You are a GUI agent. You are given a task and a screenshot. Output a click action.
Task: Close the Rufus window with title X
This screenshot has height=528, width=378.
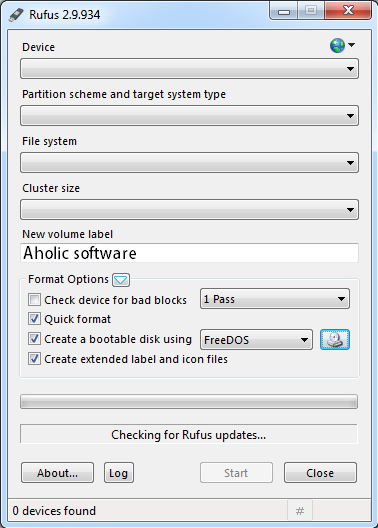[x=348, y=11]
